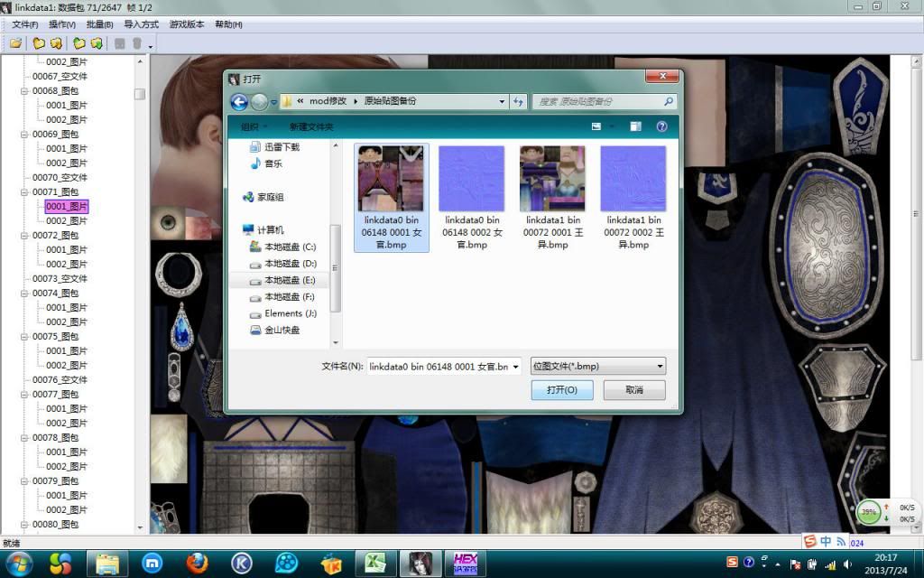This screenshot has height=578, width=924.
Task: Click the open file icon in main toolbar
Action: pyautogui.click(x=15, y=43)
